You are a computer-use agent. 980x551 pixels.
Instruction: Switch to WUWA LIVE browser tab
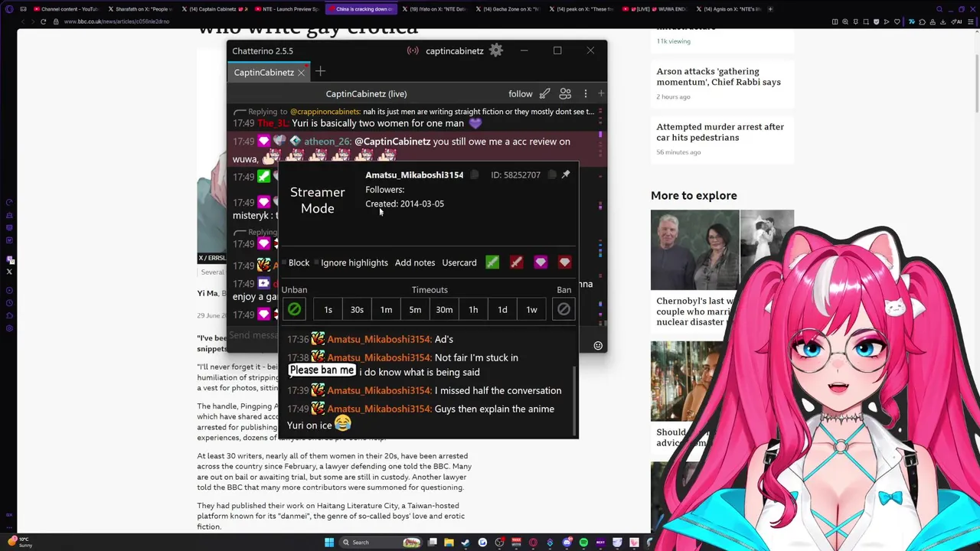[656, 9]
